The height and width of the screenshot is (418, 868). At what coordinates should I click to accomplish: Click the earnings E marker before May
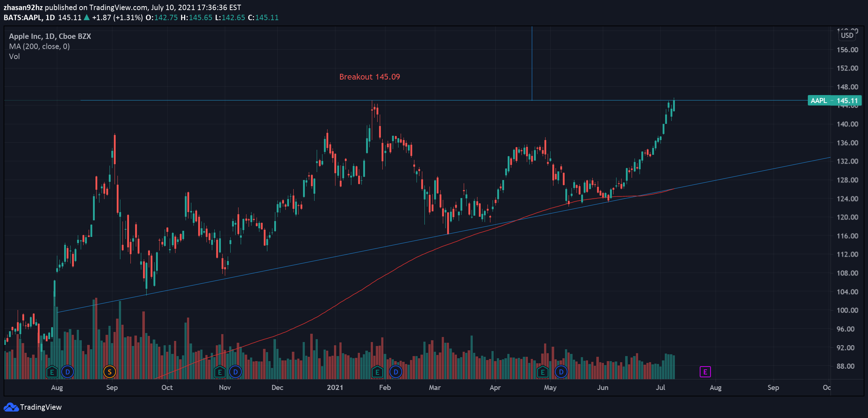543,372
